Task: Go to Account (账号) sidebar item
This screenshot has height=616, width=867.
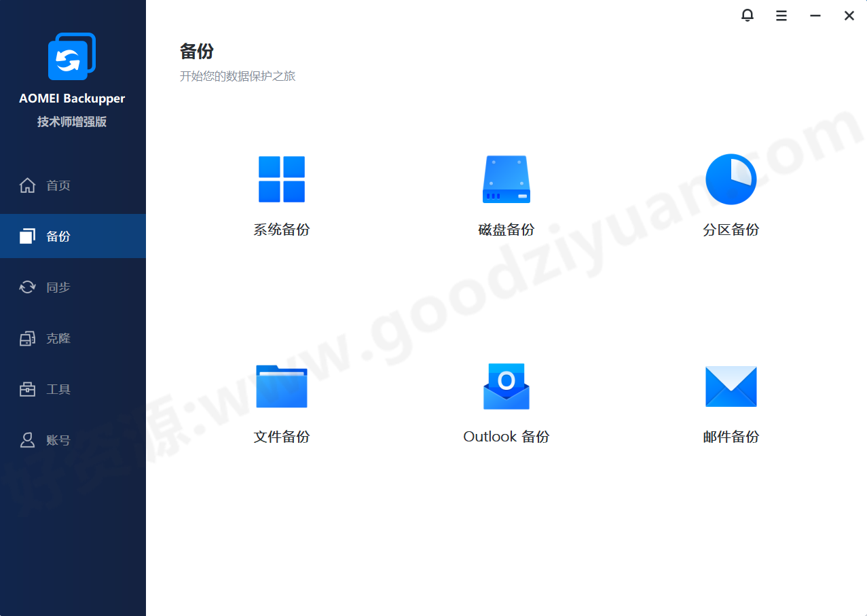Action: click(48, 439)
